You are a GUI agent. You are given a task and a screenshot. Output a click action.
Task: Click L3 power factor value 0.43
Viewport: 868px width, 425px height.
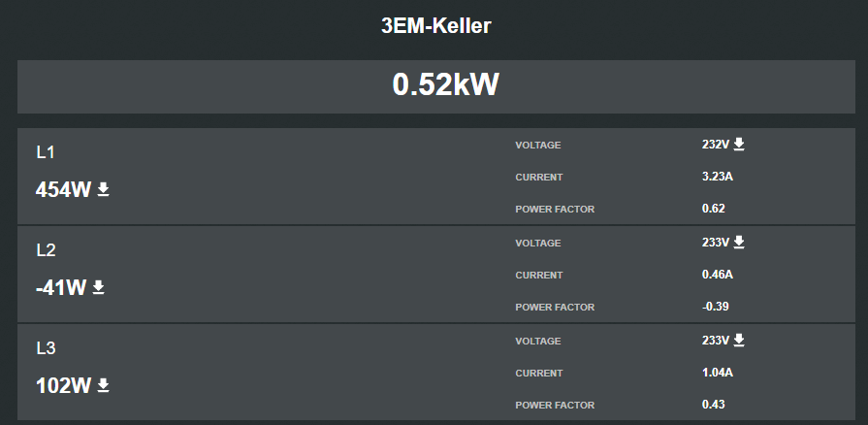714,405
